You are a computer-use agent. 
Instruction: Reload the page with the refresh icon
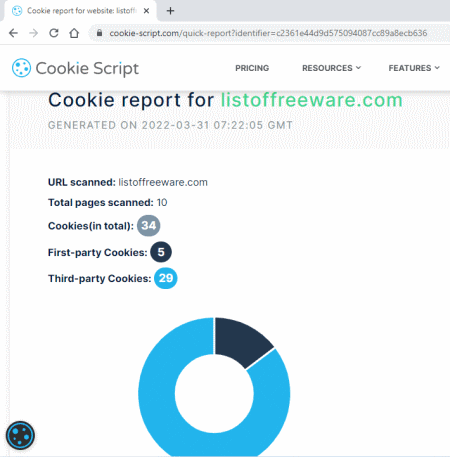[54, 33]
